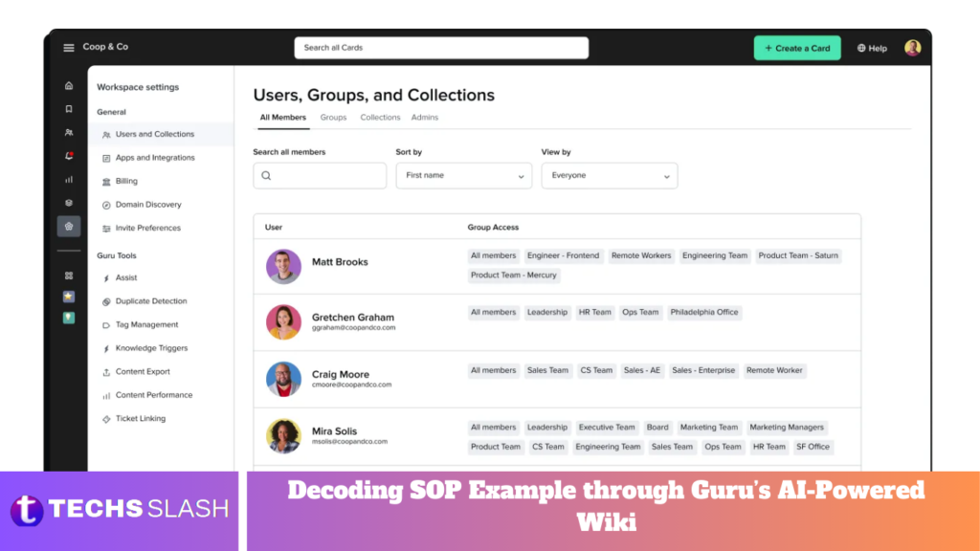
Task: Open the apps grid icon in sidebar
Action: 68,275
